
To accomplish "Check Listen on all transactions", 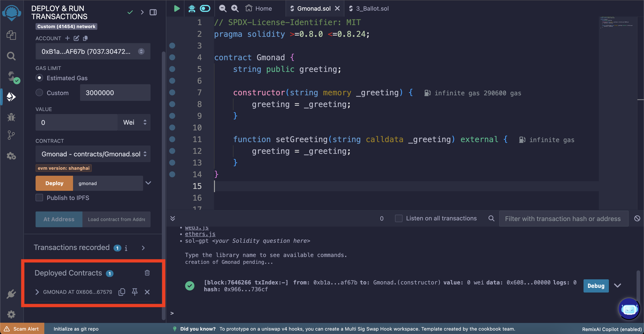I will (x=398, y=218).
